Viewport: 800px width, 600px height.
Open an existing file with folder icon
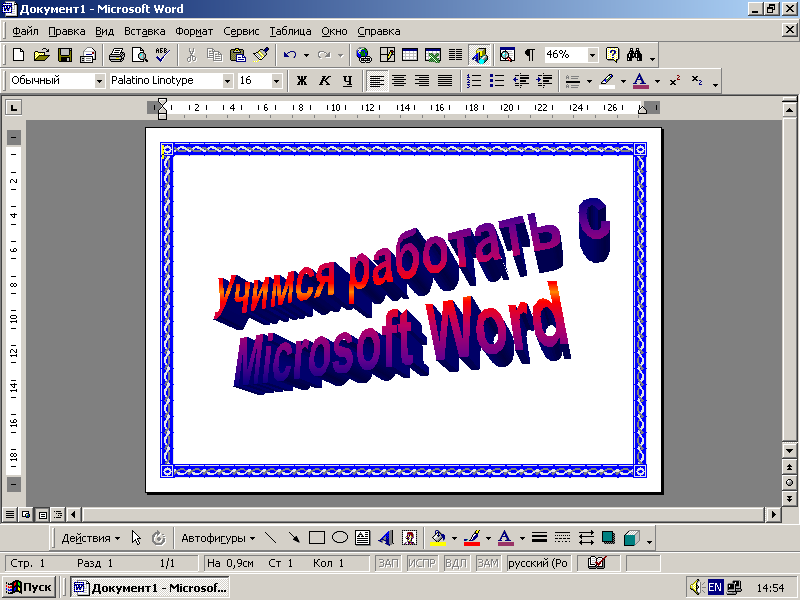pyautogui.click(x=41, y=55)
